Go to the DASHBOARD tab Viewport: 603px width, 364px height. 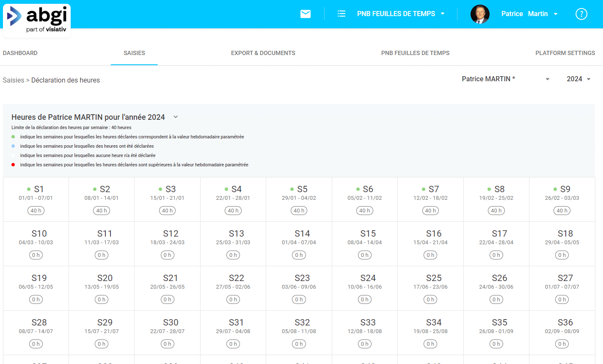[20, 53]
